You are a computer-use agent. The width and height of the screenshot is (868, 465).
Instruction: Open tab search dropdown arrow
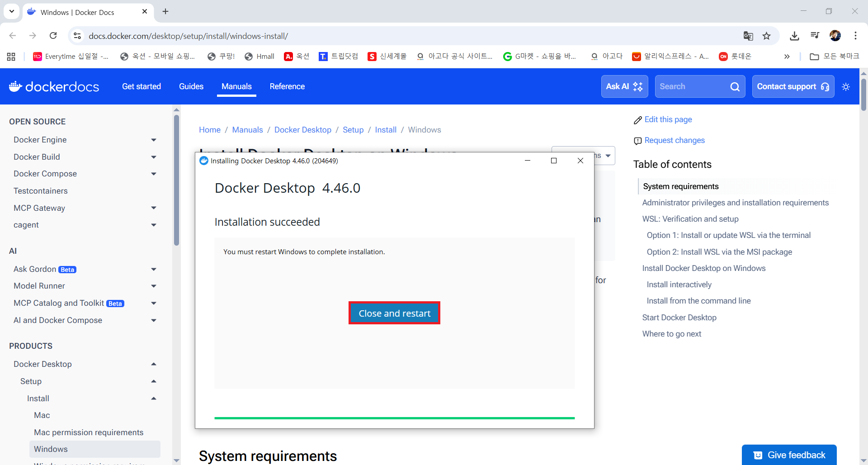(12, 11)
